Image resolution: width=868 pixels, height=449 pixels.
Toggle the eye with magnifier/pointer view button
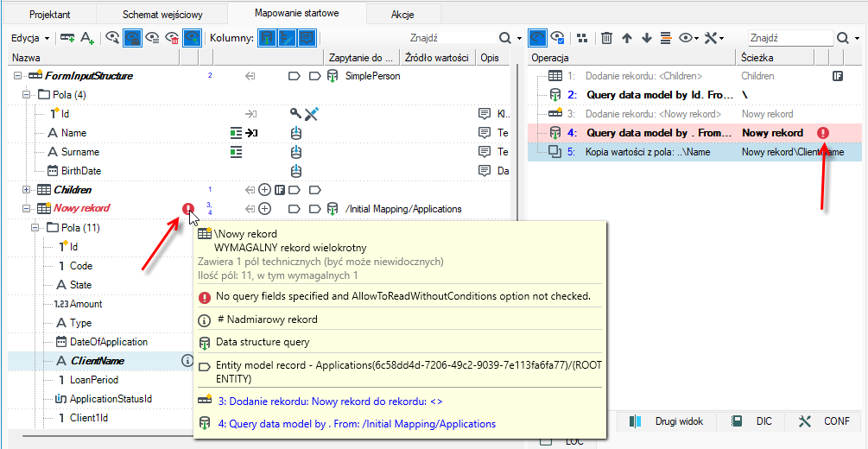113,38
